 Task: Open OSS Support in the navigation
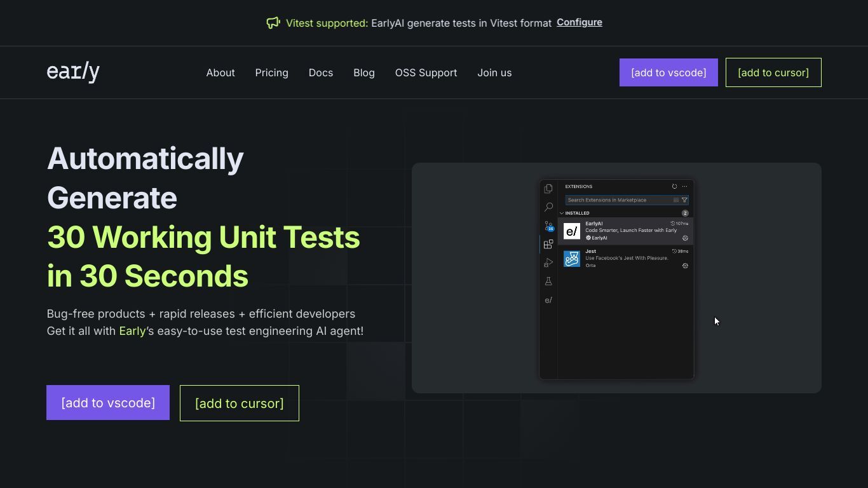426,72
